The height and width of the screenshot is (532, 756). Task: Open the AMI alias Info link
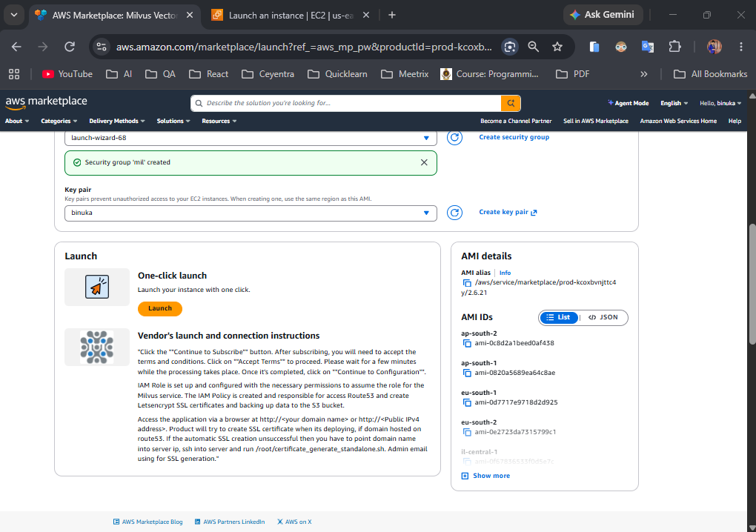tap(505, 273)
